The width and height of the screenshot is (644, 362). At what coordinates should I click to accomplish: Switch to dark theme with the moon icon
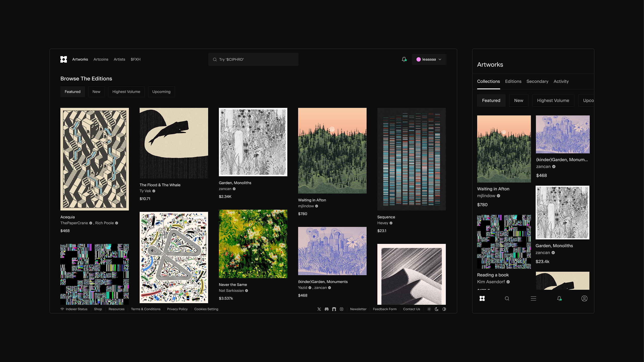tap(437, 309)
